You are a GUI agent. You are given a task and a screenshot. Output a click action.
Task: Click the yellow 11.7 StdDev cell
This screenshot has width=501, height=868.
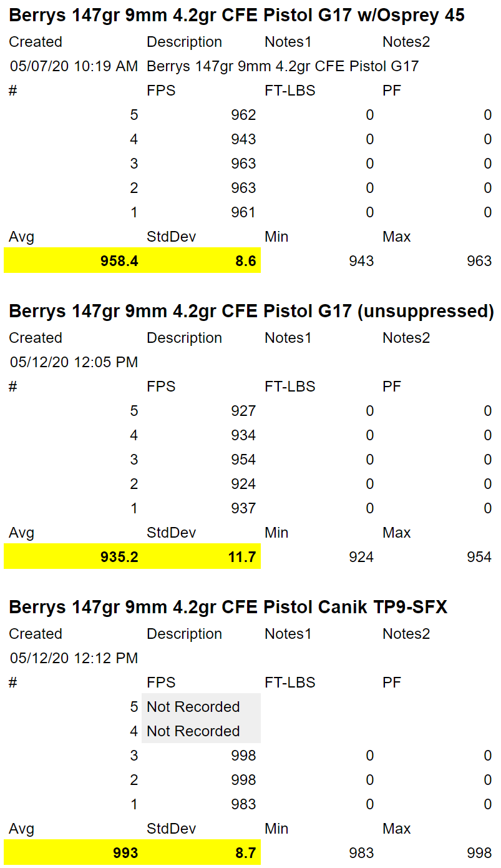(243, 557)
